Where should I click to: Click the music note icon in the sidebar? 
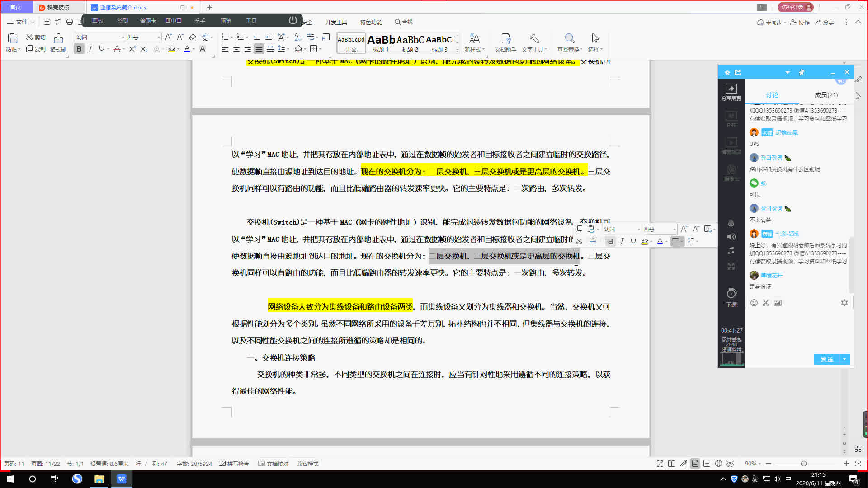pyautogui.click(x=731, y=251)
